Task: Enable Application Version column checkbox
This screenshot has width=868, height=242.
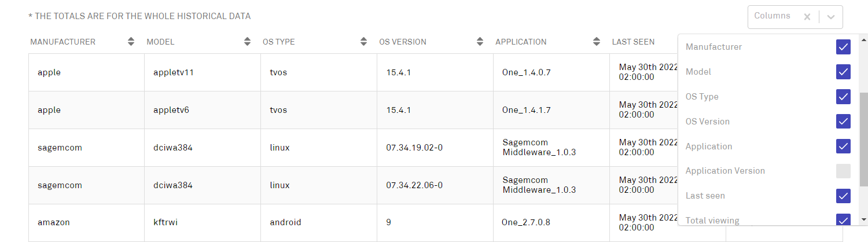Action: 843,171
